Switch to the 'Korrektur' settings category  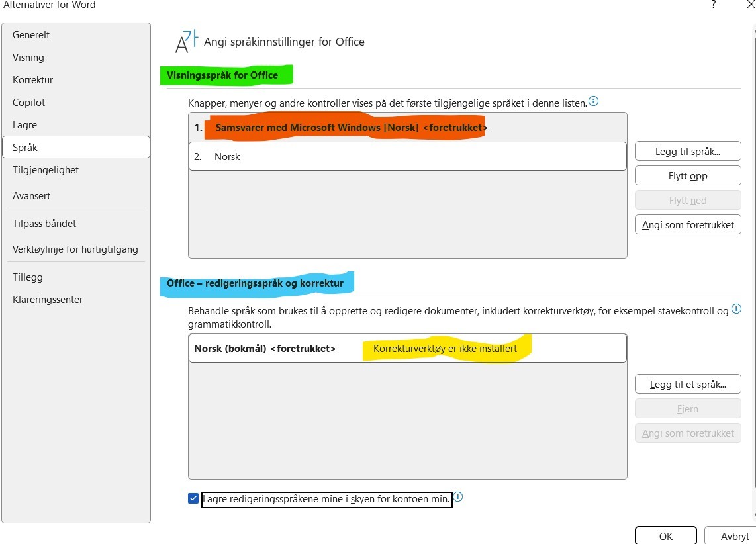pos(31,79)
